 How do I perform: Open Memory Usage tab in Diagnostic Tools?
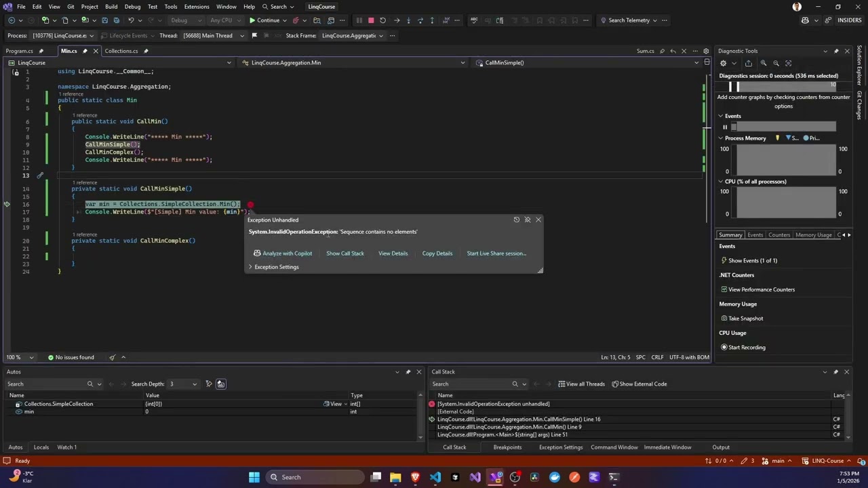tap(813, 235)
